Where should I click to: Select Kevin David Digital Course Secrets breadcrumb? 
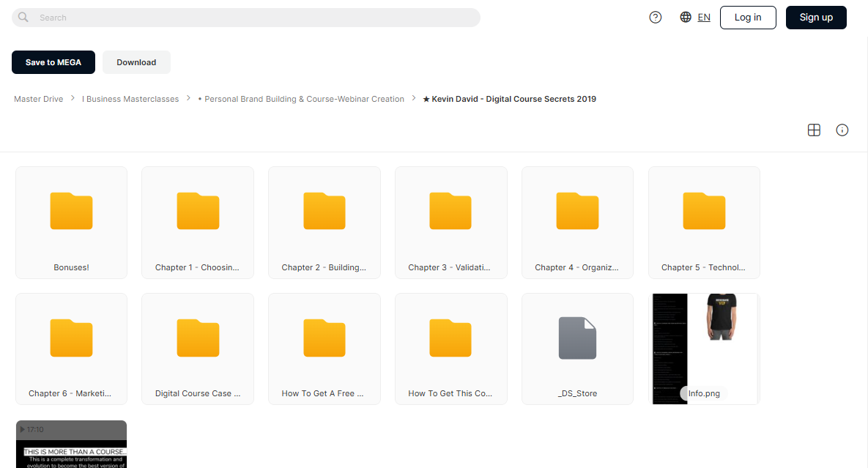[x=509, y=99]
